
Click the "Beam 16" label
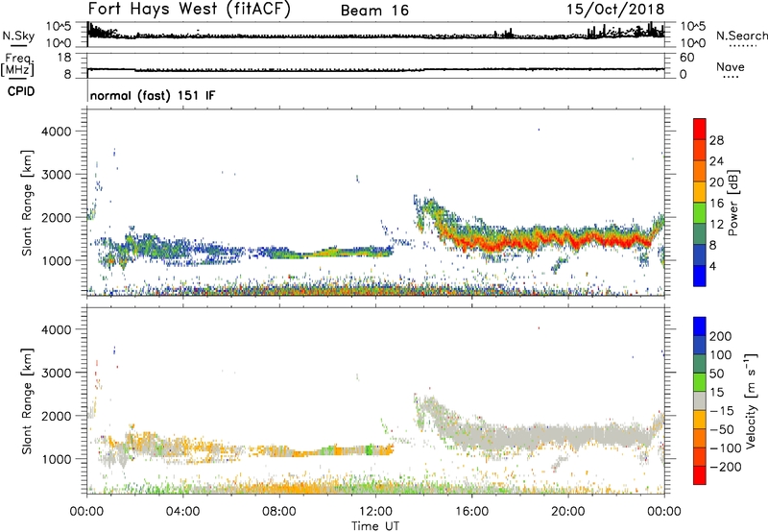tap(374, 11)
